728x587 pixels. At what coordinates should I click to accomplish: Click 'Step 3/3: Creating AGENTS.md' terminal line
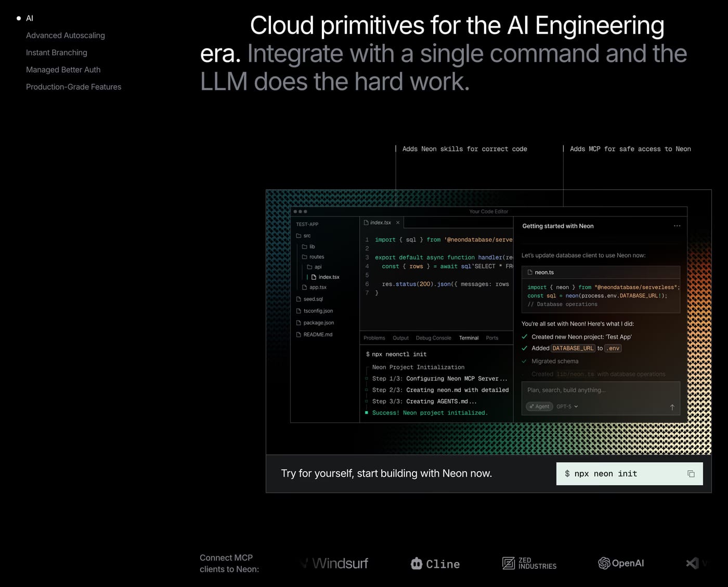[424, 401]
